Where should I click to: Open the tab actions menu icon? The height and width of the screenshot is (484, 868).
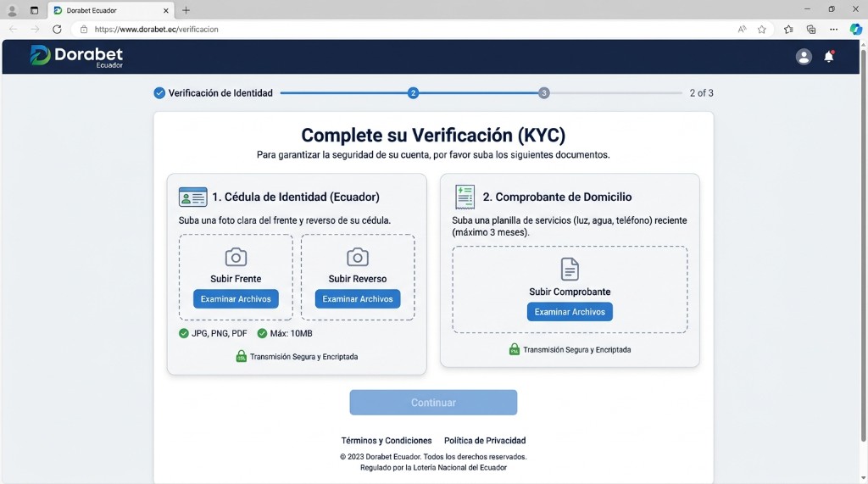[34, 10]
